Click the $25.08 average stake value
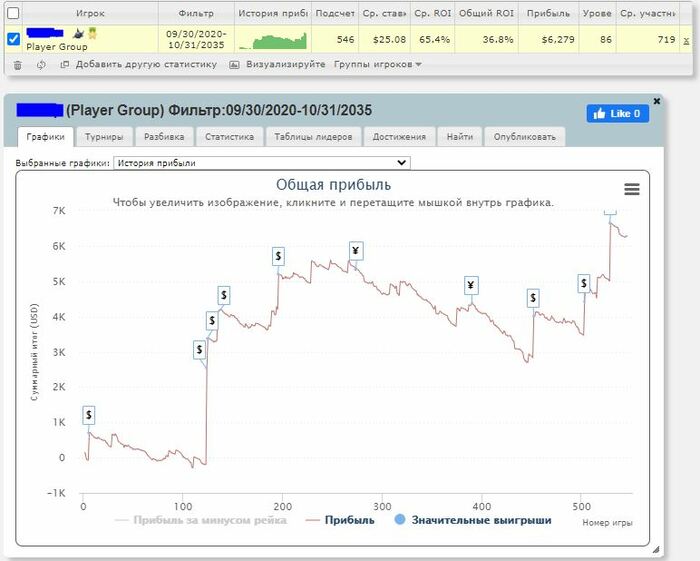700x561 pixels. pos(389,40)
